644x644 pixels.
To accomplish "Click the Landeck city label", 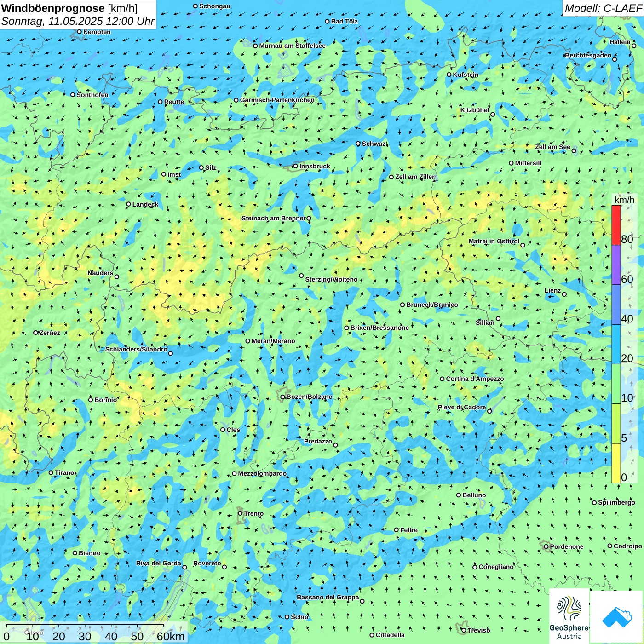I will [145, 204].
